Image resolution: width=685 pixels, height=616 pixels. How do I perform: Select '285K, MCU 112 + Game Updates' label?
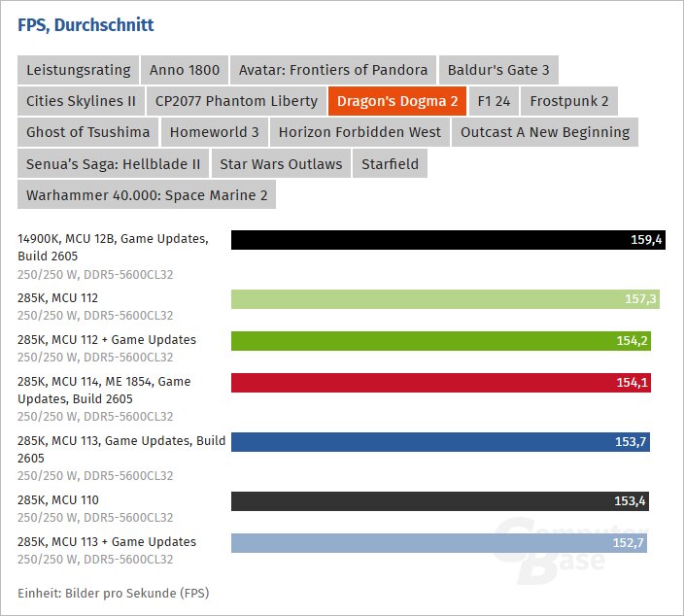107,340
